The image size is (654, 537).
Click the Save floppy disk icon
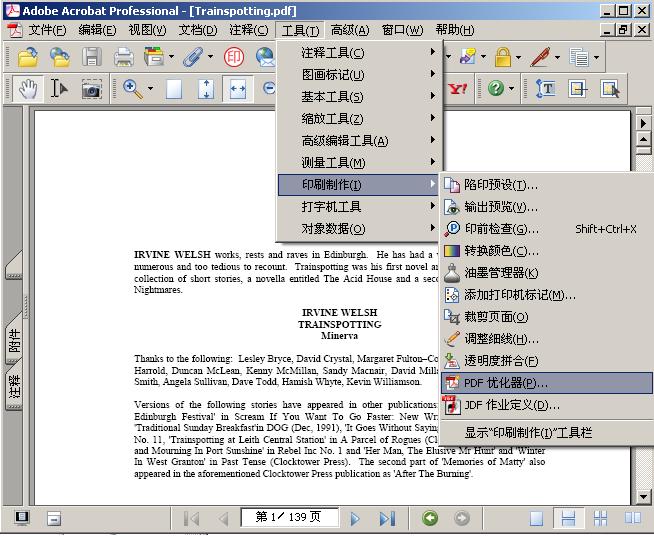[92, 57]
